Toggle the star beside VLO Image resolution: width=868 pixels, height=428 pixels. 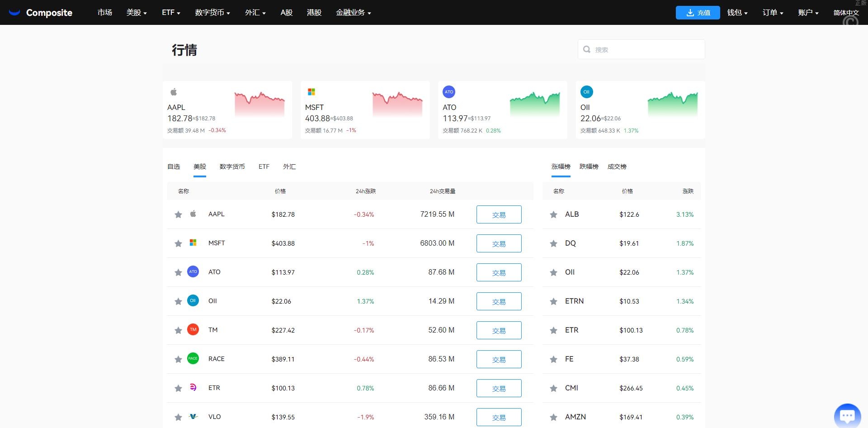click(178, 417)
